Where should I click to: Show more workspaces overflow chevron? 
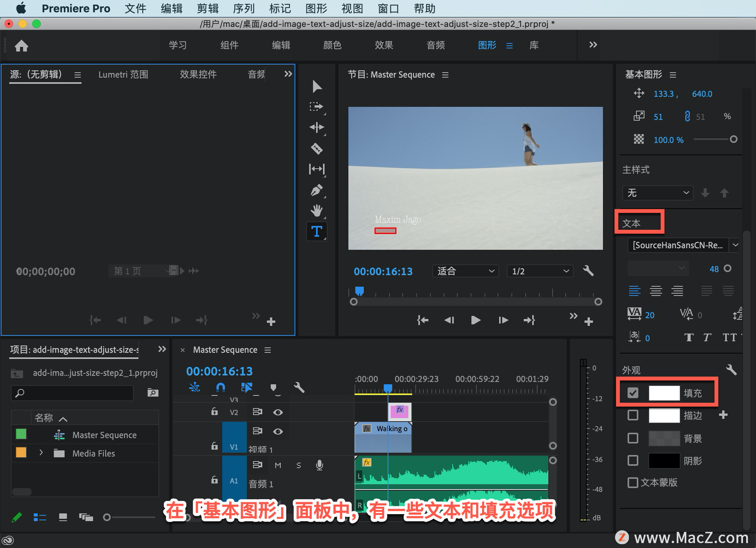(x=593, y=45)
